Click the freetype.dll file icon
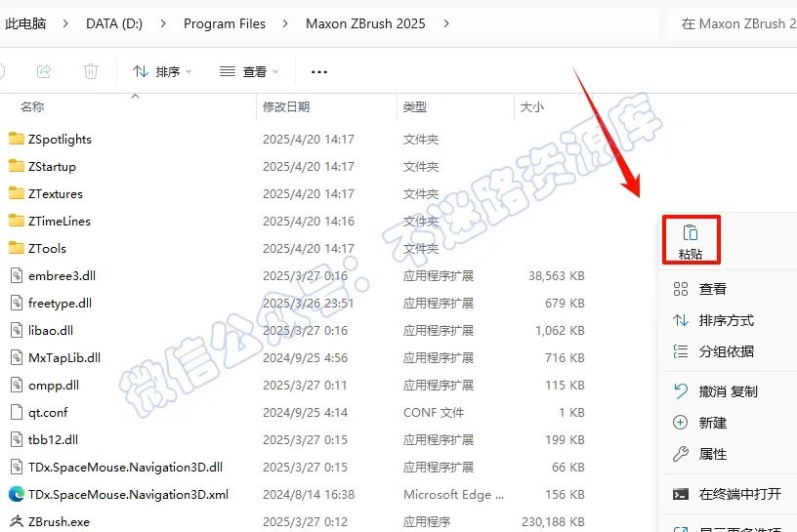Screen dimensions: 797x532 coord(17,303)
